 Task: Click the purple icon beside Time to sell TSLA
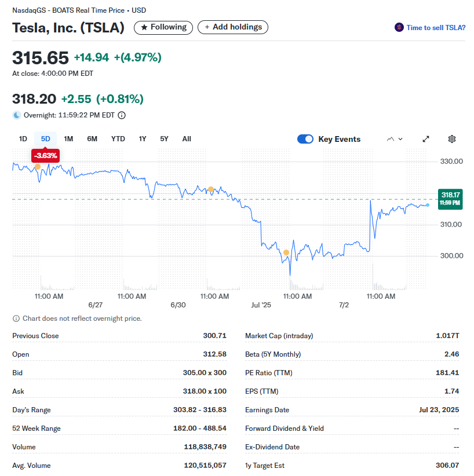coord(399,27)
